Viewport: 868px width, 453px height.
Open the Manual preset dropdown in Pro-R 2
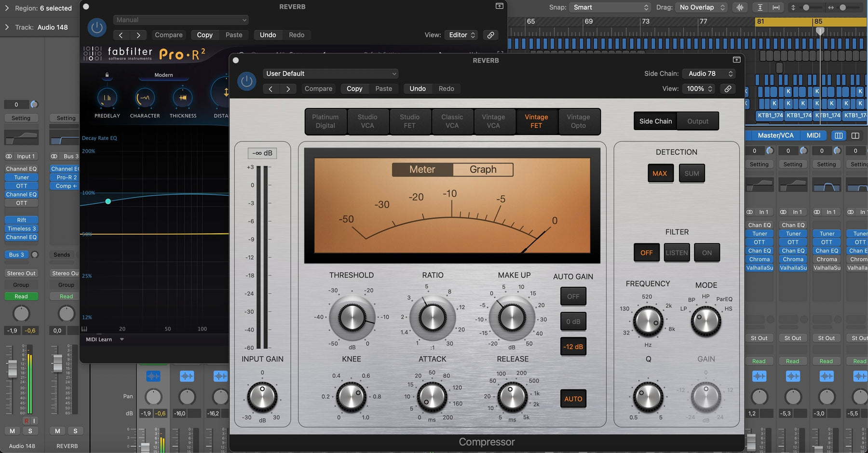point(181,20)
